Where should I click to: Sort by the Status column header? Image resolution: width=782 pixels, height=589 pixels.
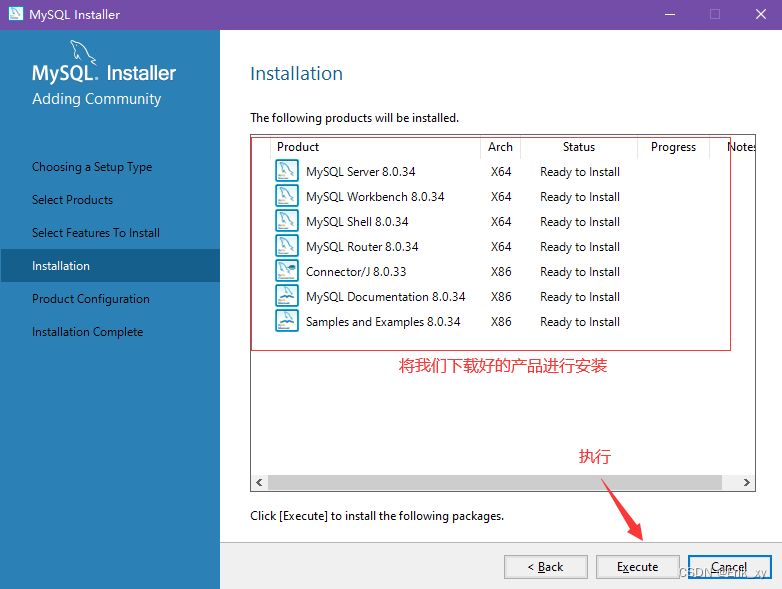coord(579,147)
